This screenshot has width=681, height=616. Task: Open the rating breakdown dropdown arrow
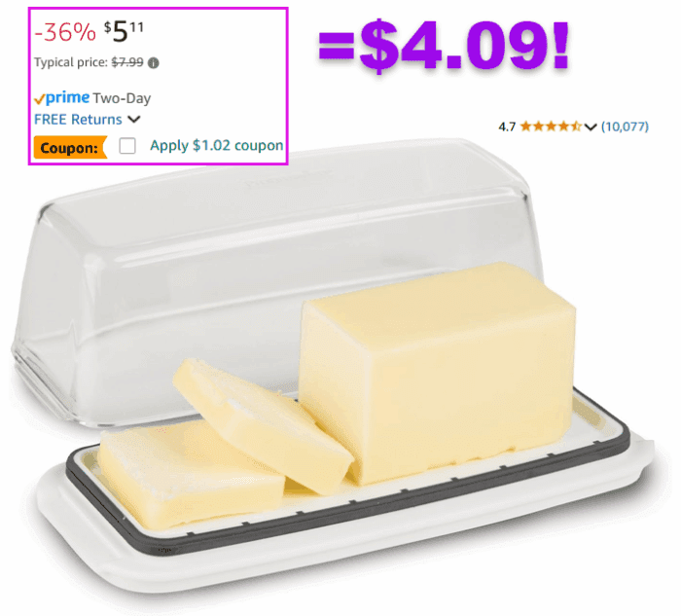(x=591, y=127)
